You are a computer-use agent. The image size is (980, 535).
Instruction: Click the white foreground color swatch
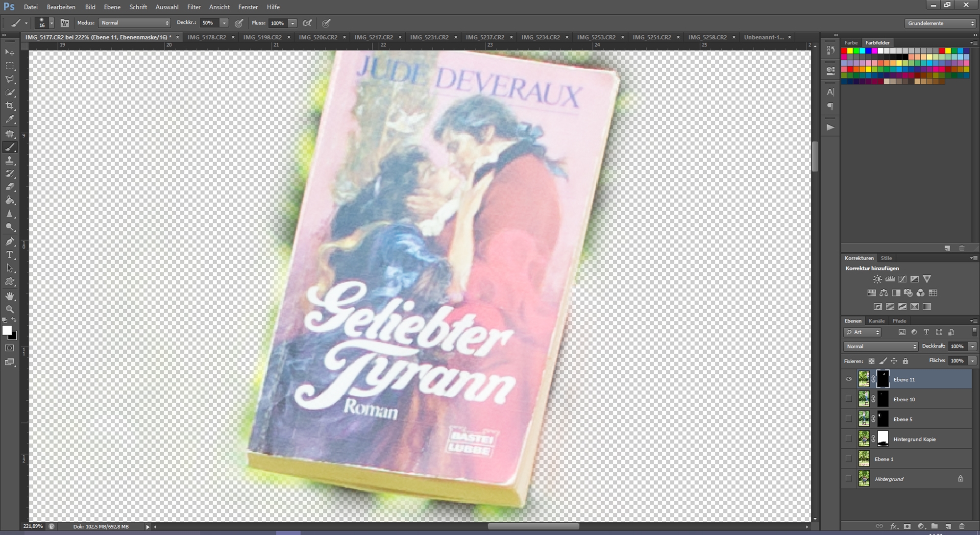pos(6,331)
